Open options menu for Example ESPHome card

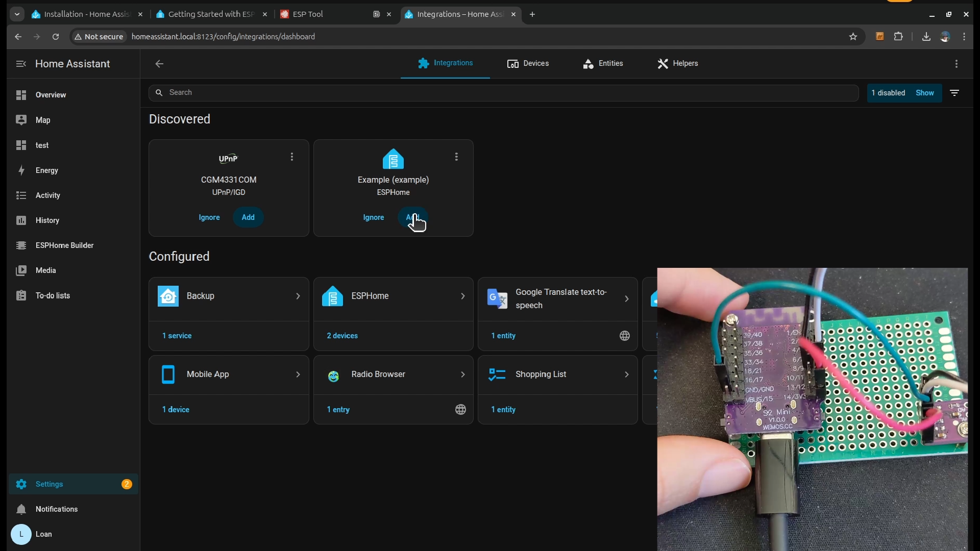coord(456,157)
